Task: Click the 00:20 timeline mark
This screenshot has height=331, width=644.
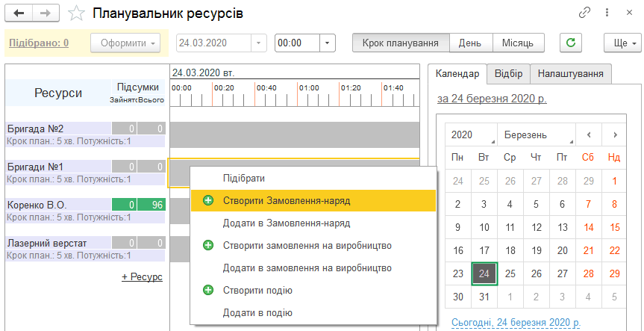Action: (x=224, y=87)
